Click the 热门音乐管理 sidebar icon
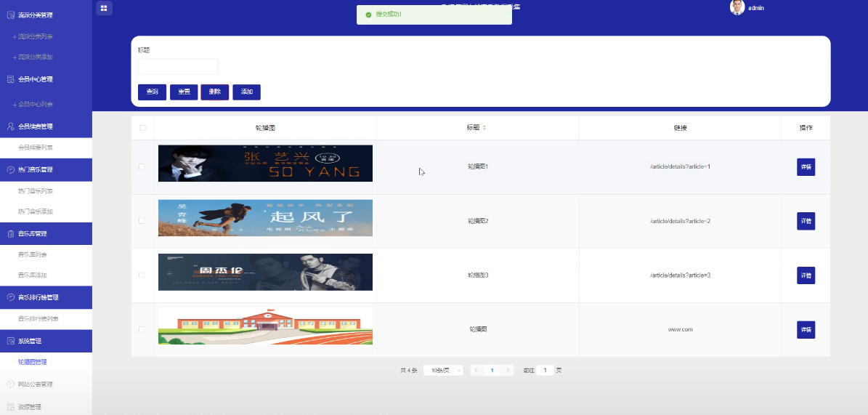Image resolution: width=868 pixels, height=415 pixels. (10, 169)
